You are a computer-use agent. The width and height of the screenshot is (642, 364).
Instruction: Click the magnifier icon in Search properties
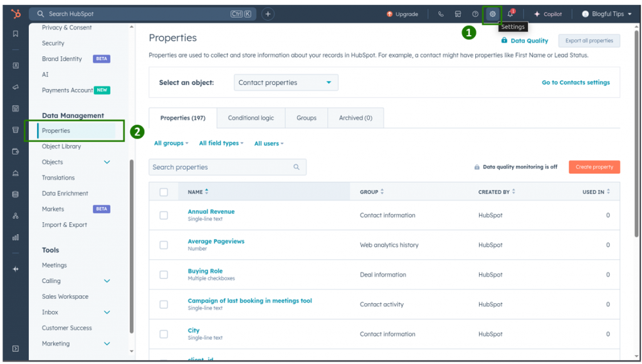[297, 167]
